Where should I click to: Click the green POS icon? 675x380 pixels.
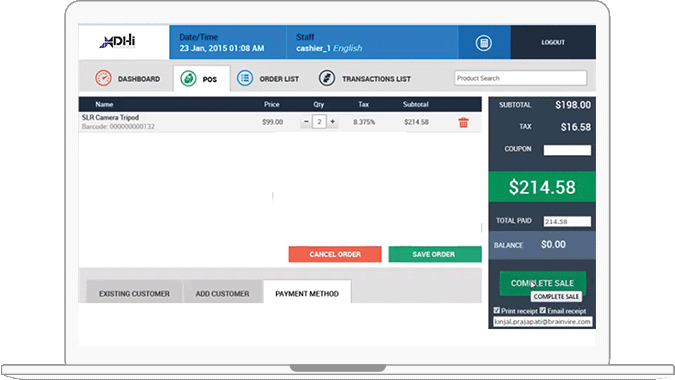188,79
